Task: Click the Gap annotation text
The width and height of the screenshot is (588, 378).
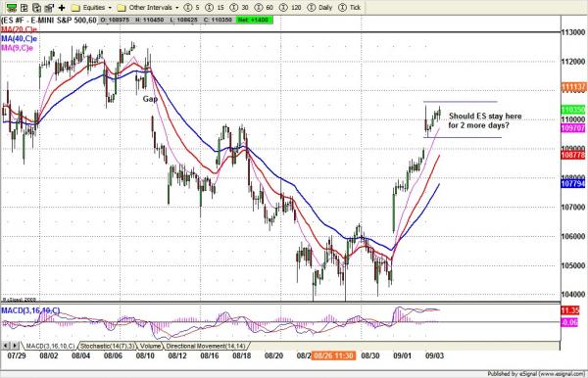Action: click(x=150, y=99)
